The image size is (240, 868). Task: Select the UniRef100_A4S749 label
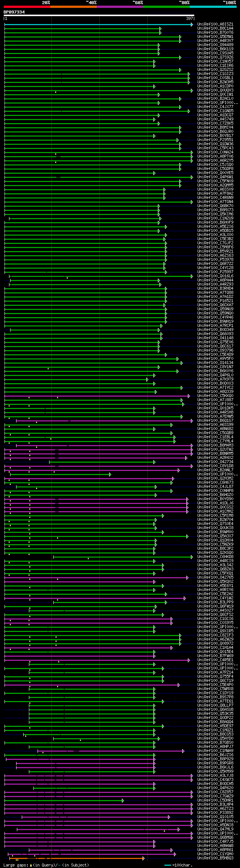[x=215, y=119]
